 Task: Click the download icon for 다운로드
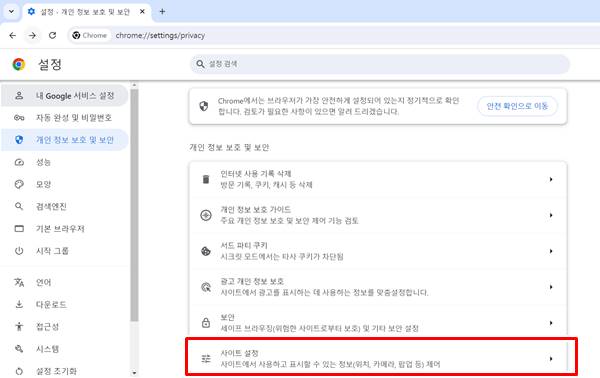point(19,305)
